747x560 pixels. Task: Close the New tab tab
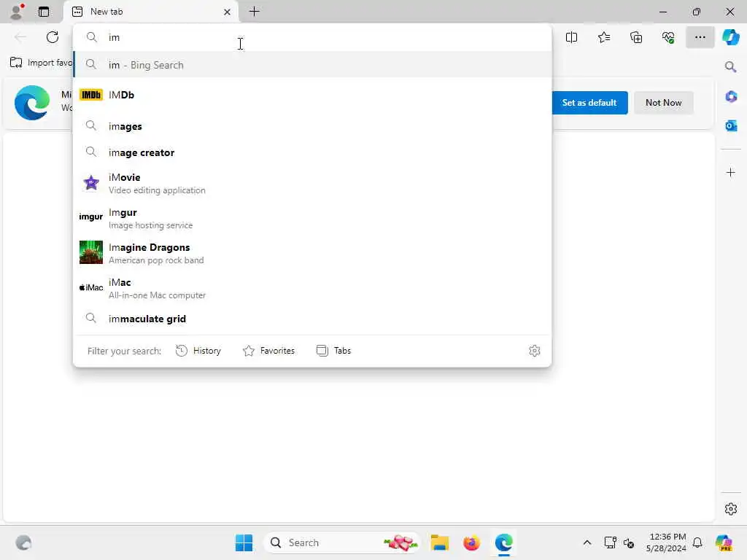[228, 12]
